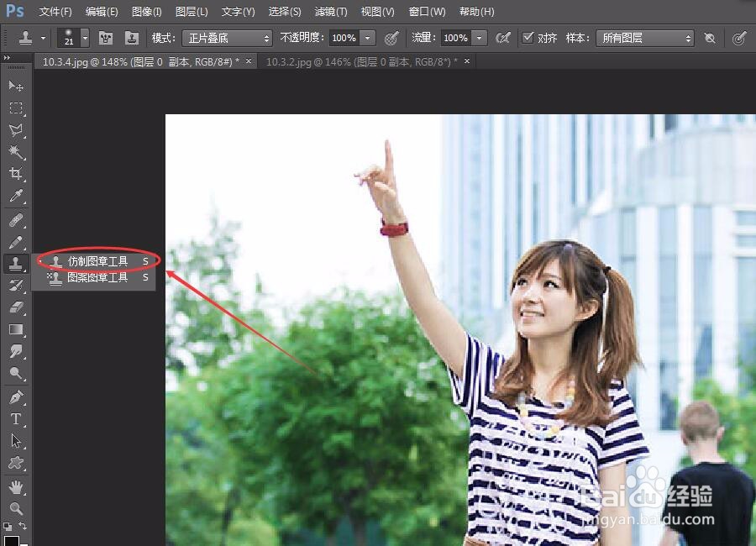
Task: Select the Eyedropper tool
Action: point(15,196)
